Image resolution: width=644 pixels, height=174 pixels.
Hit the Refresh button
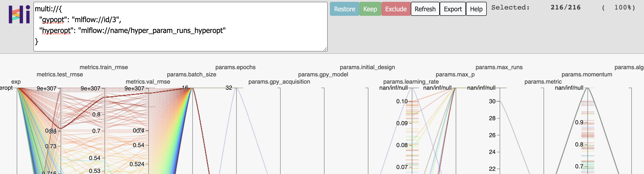[x=425, y=9]
